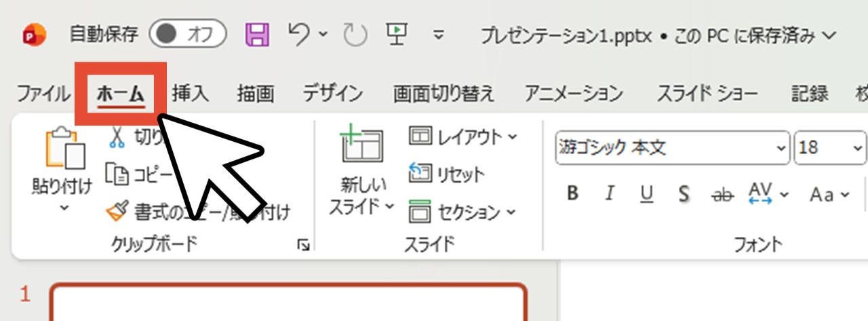Select slide 1 thumbnail
The width and height of the screenshot is (868, 321).
(x=288, y=302)
